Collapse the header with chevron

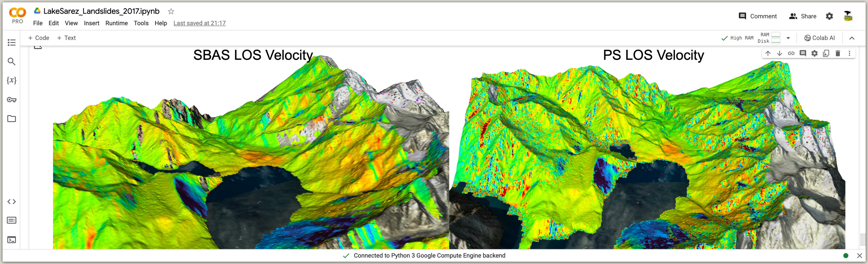click(x=851, y=38)
